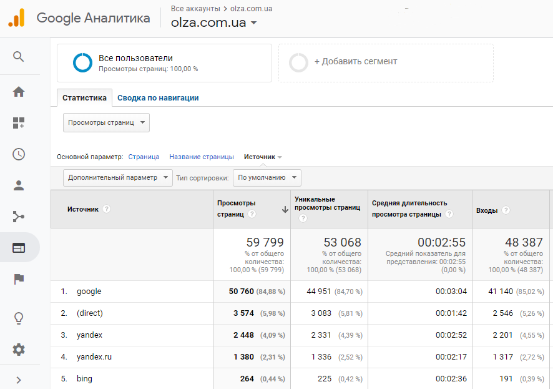Click the yandex source row label
This screenshot has height=392, width=553.
(x=89, y=335)
